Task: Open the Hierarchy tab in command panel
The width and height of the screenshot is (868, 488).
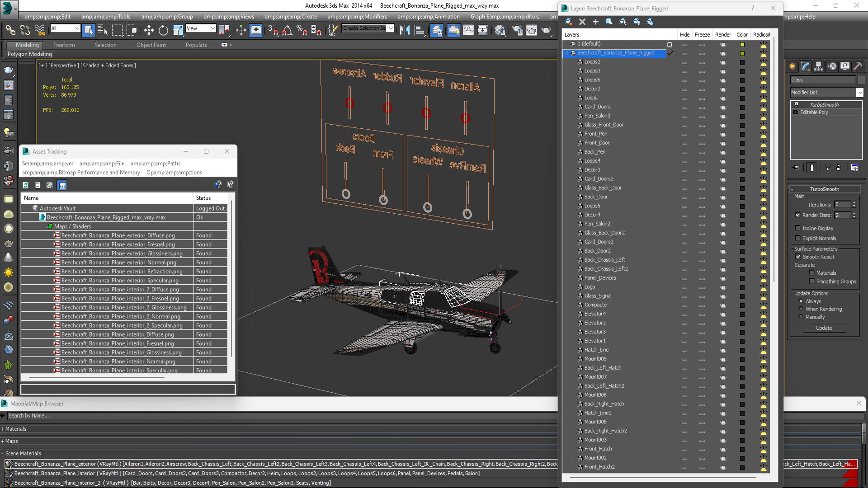Action: [819, 66]
